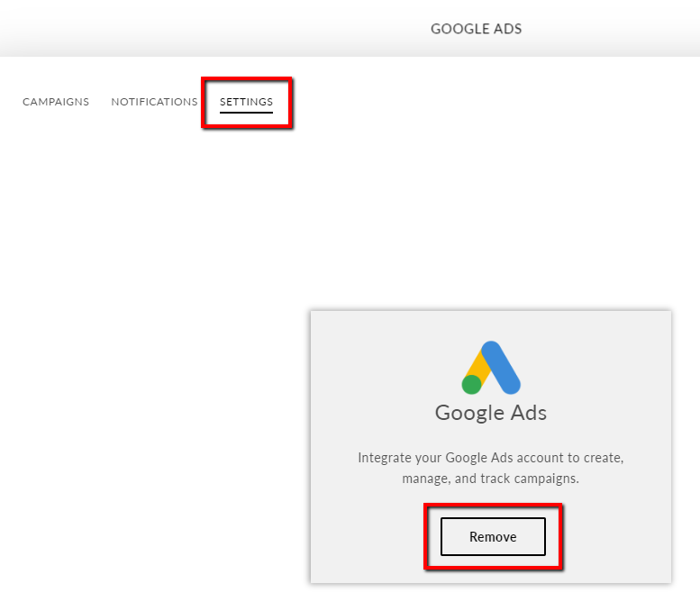Select the Settings tab
Image resolution: width=700 pixels, height=602 pixels.
pos(246,102)
